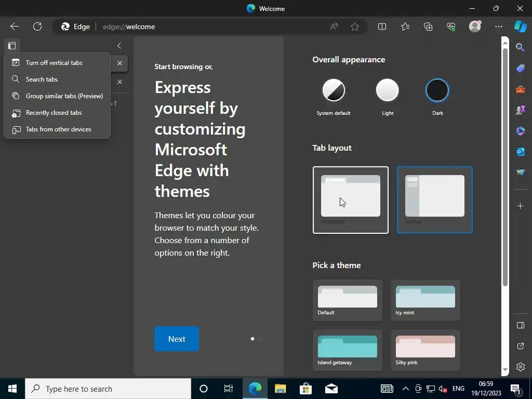The height and width of the screenshot is (399, 532).
Task: Click scrollbar up arrow
Action: coord(505,43)
